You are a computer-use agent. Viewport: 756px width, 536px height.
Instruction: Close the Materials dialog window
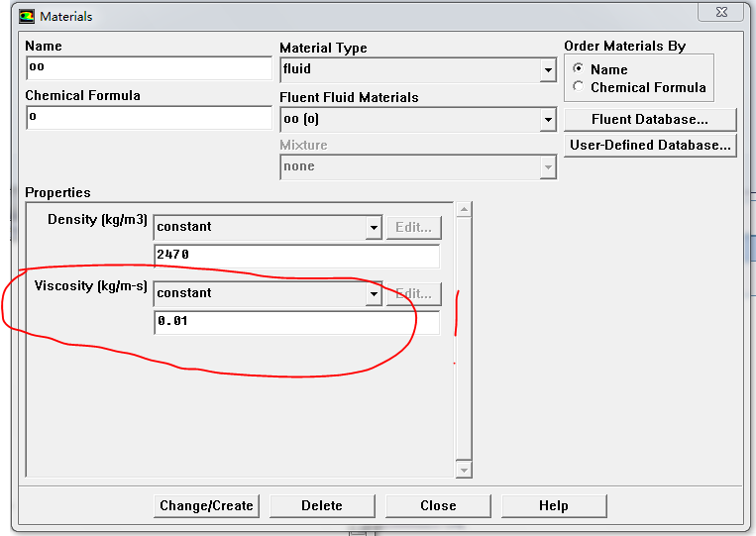(720, 10)
